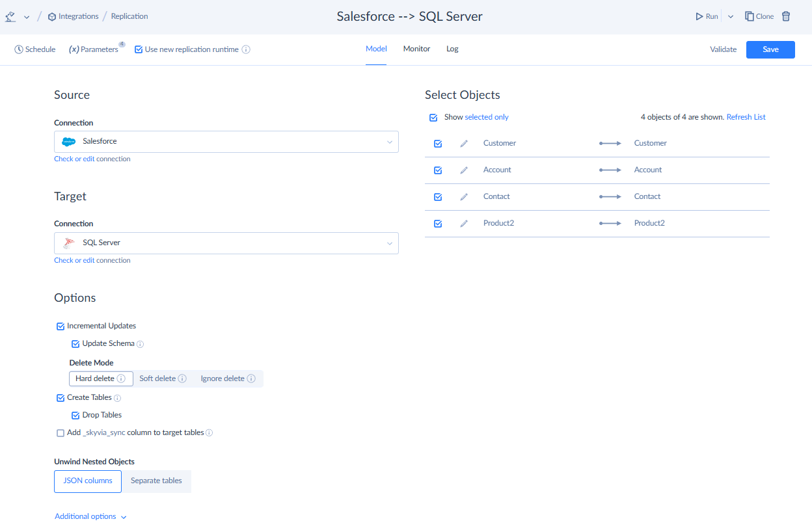Open the Schedule clock icon
Screen dimensions: 812x530
[19, 49]
